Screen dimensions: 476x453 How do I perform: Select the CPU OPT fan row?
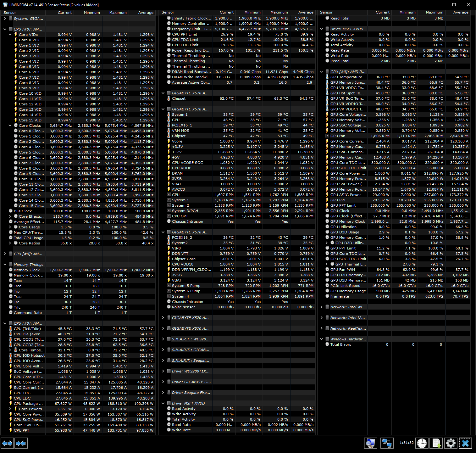pyautogui.click(x=238, y=216)
